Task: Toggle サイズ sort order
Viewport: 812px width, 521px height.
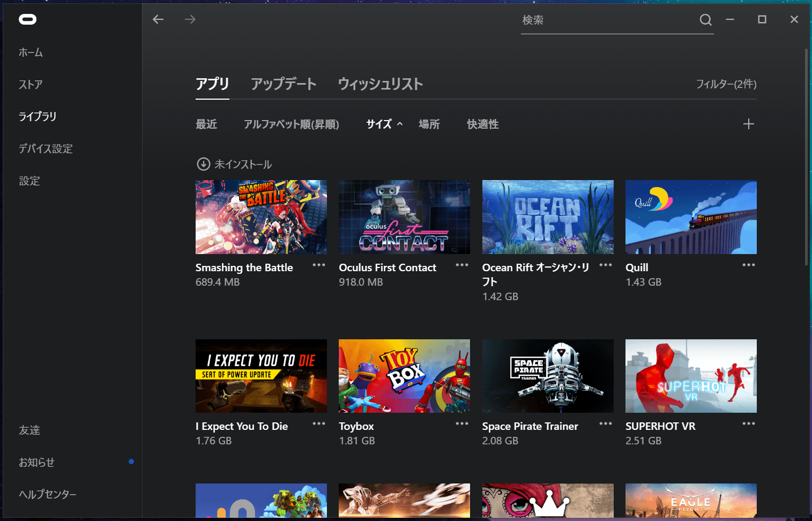Action: [x=384, y=124]
